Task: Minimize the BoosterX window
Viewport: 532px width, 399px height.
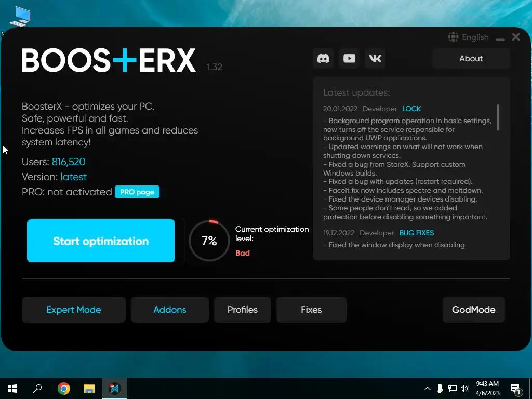Action: click(x=500, y=39)
